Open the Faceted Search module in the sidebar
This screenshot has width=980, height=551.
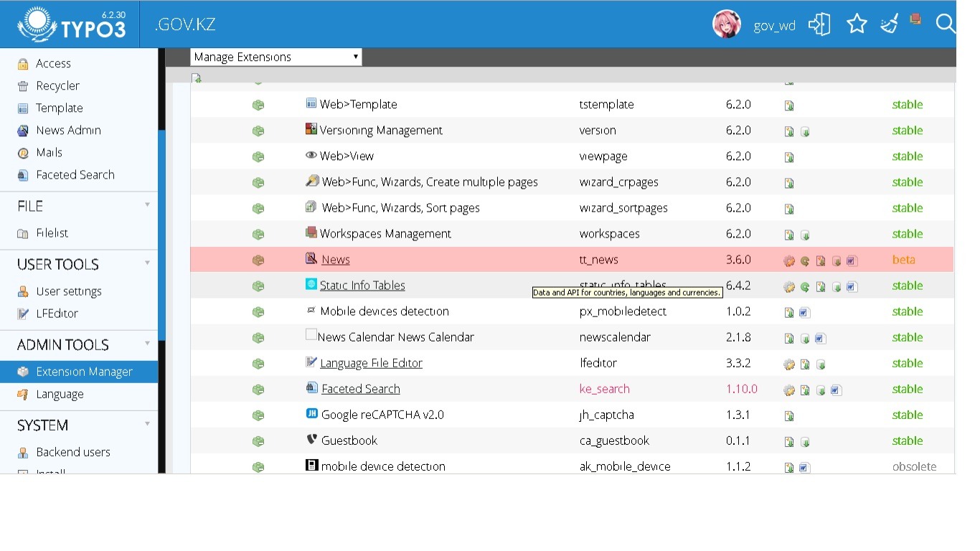coord(79,175)
